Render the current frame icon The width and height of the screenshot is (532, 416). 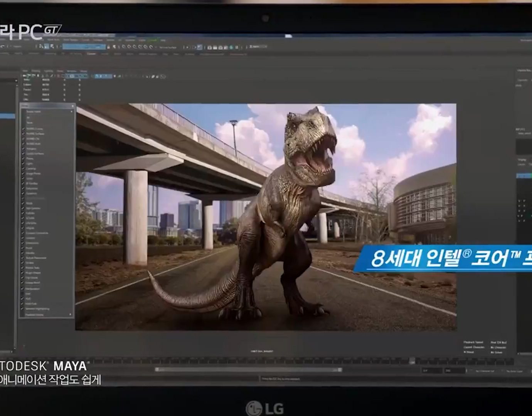[x=215, y=47]
